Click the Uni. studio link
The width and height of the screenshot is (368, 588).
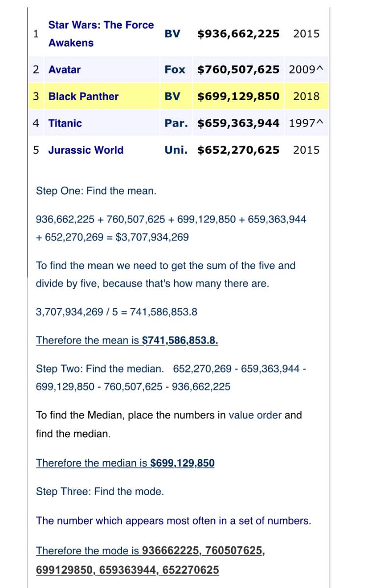tap(176, 150)
